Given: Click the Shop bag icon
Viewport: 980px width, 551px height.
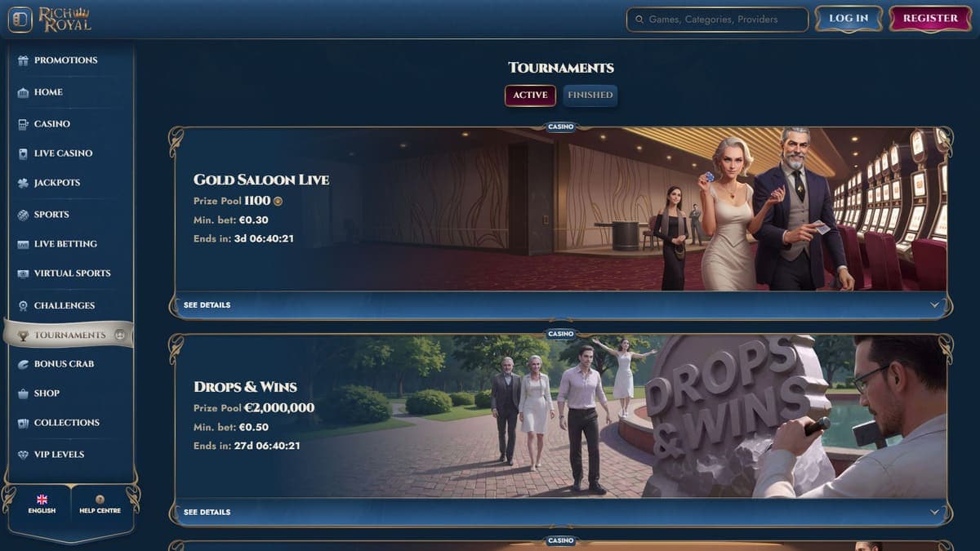Looking at the screenshot, I should [x=23, y=393].
